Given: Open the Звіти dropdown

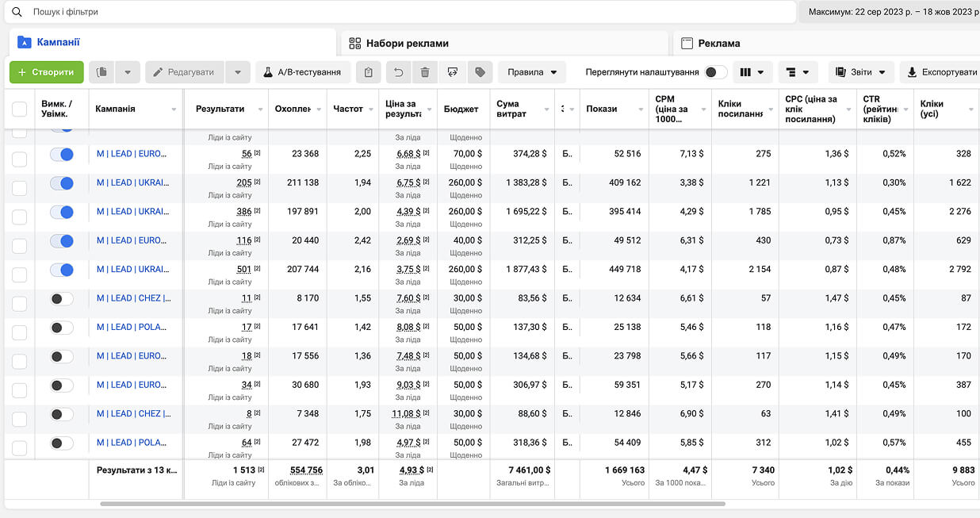Looking at the screenshot, I should (x=862, y=72).
